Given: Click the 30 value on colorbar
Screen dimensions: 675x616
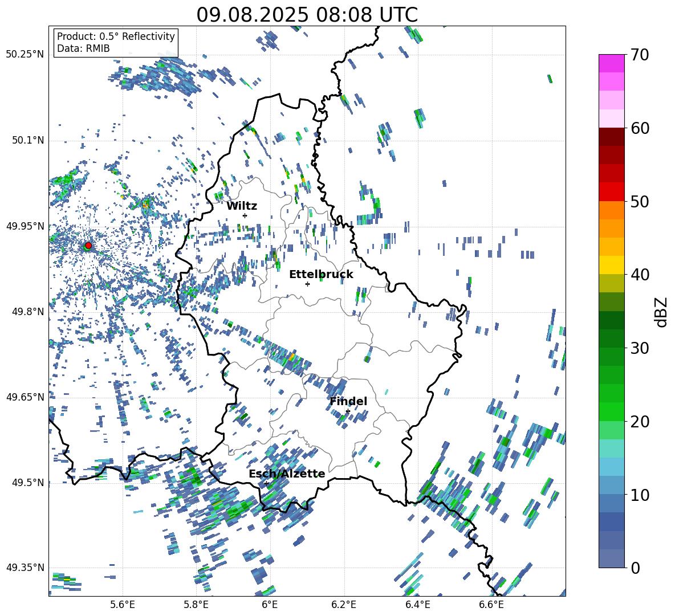Looking at the screenshot, I should coord(639,348).
